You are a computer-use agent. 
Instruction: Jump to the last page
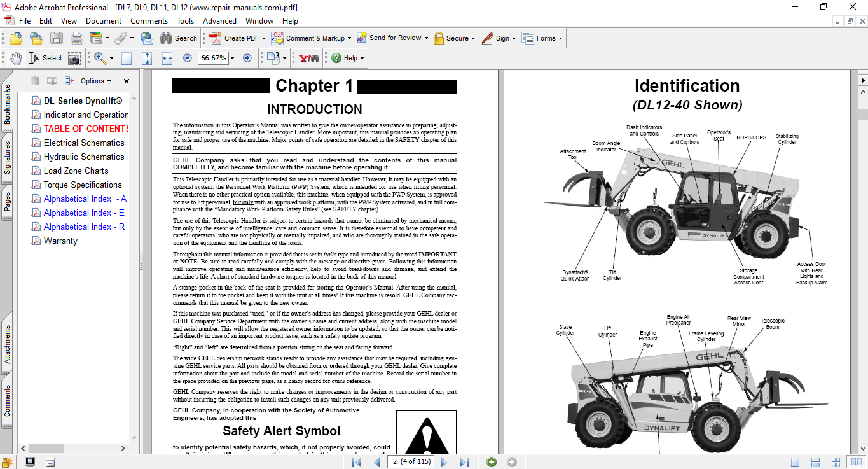pyautogui.click(x=464, y=462)
